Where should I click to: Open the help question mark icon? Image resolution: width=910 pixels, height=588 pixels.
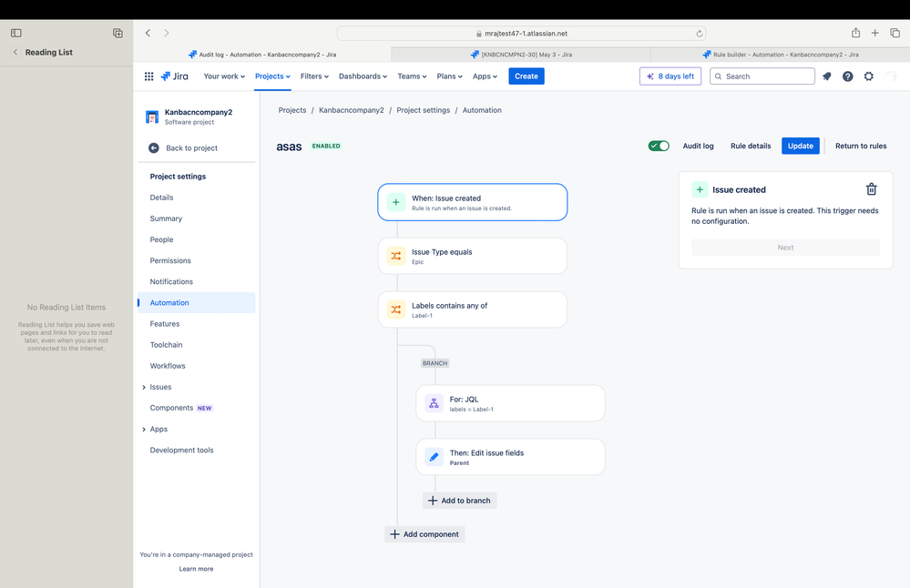tap(847, 76)
